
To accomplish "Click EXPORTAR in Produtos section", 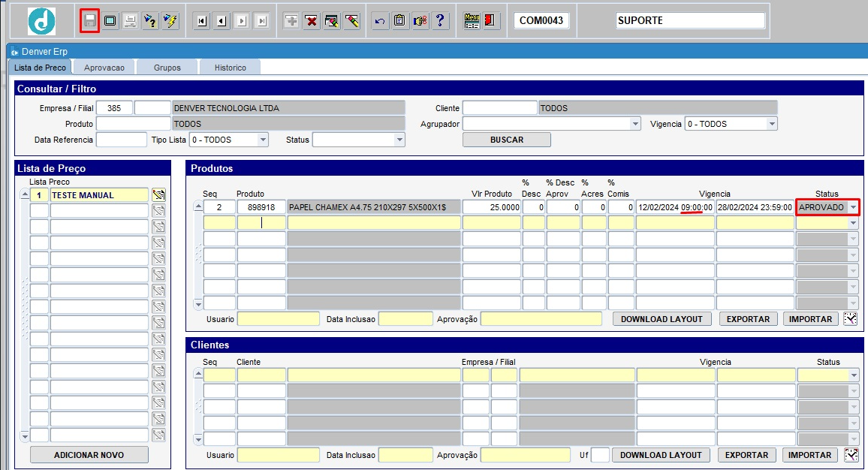I will pyautogui.click(x=748, y=319).
